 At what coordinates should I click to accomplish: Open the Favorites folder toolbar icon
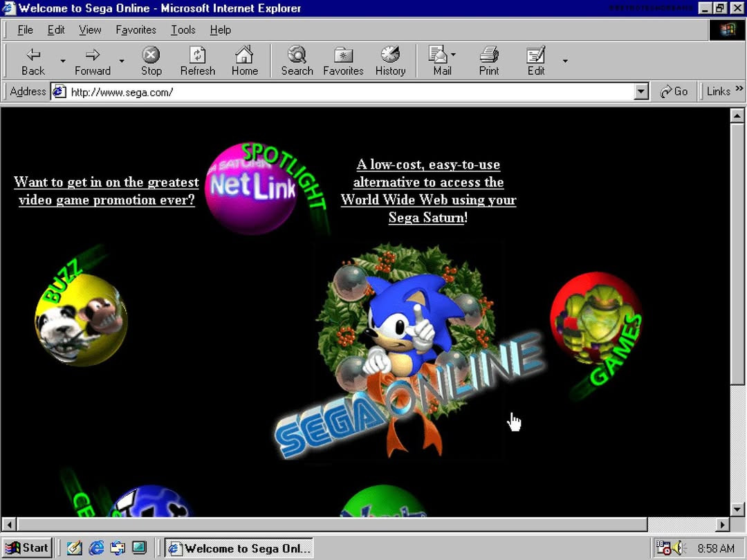(343, 55)
